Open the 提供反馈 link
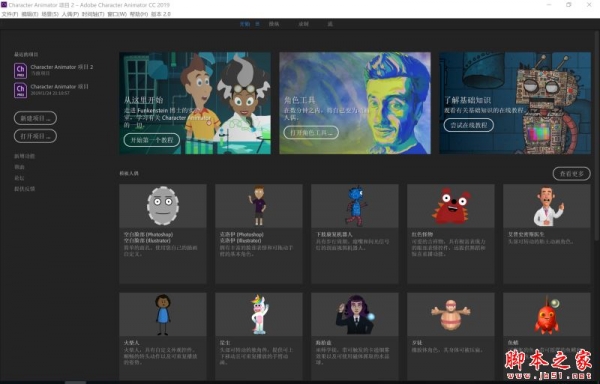Image resolution: width=600 pixels, height=384 pixels. (x=25, y=189)
